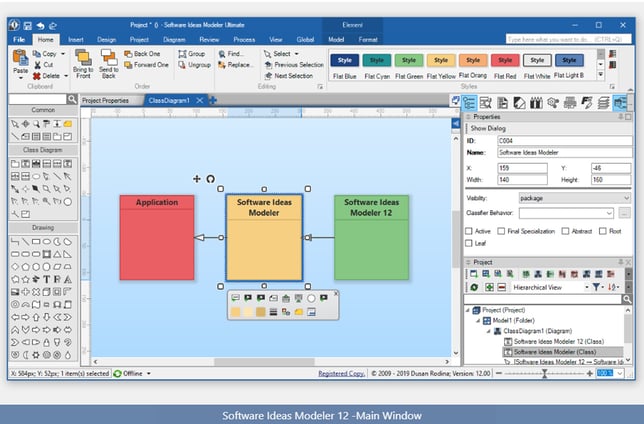The height and width of the screenshot is (424, 644).
Task: Toggle the Final Specialization checkbox
Action: pyautogui.click(x=501, y=231)
